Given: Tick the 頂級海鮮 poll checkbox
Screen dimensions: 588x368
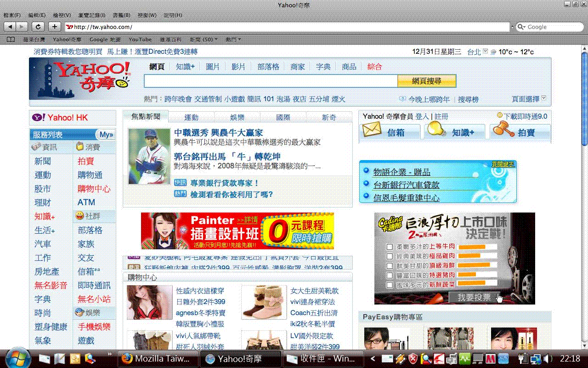Looking at the screenshot, I should coord(390,266).
